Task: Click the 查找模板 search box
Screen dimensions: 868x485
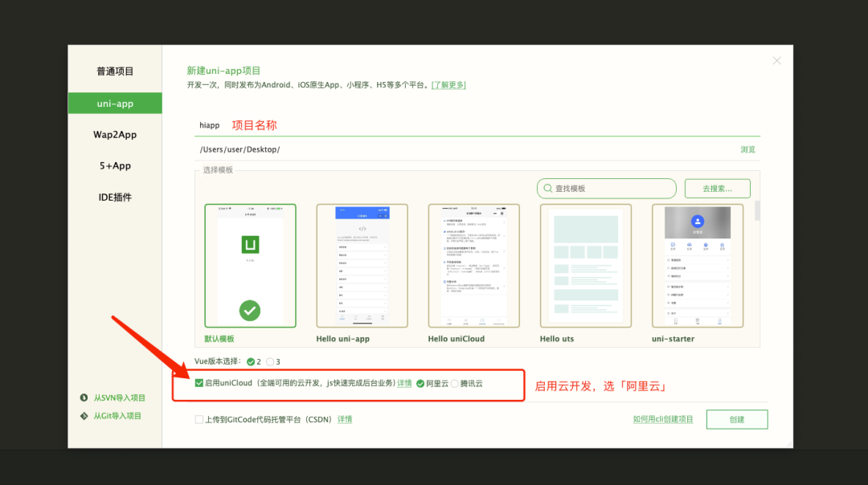Action: point(607,189)
